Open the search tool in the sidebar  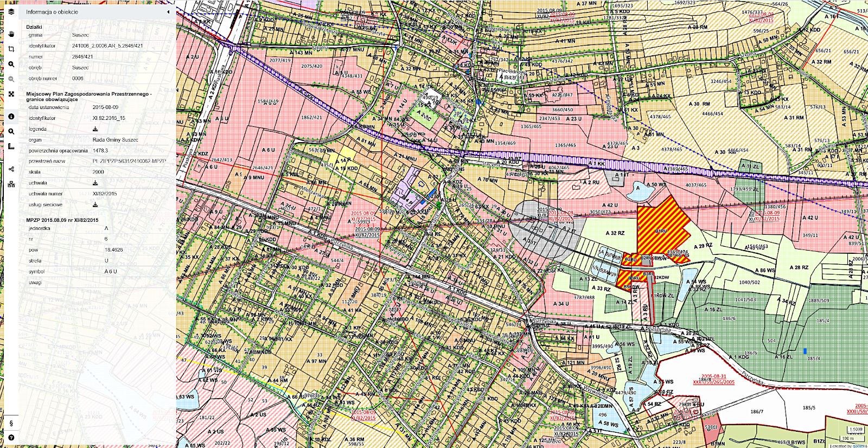click(x=11, y=131)
